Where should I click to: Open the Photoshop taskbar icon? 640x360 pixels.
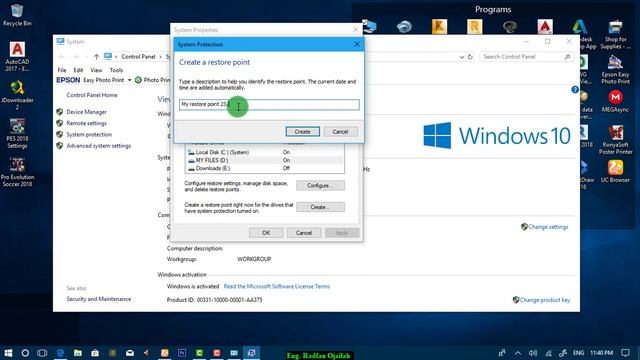tap(182, 353)
